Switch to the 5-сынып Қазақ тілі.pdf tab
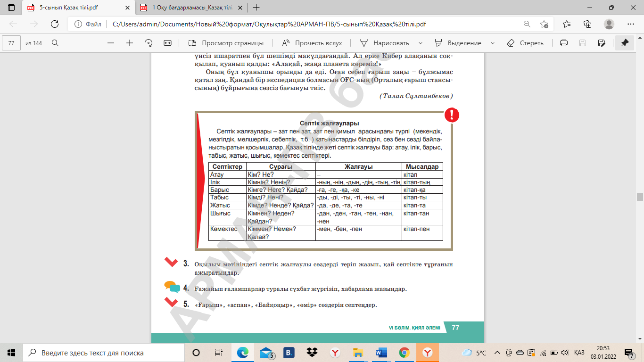This screenshot has height=362, width=644. tap(79, 8)
